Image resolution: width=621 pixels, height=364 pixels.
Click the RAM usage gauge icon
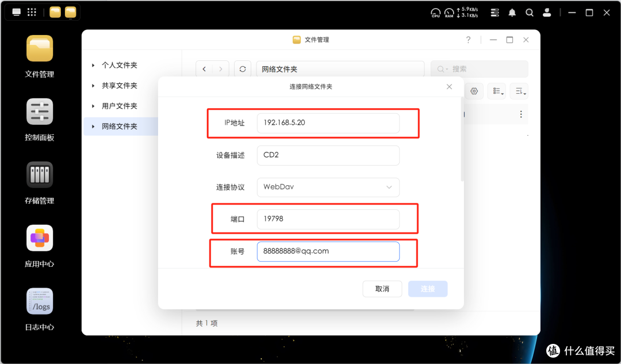point(448,13)
